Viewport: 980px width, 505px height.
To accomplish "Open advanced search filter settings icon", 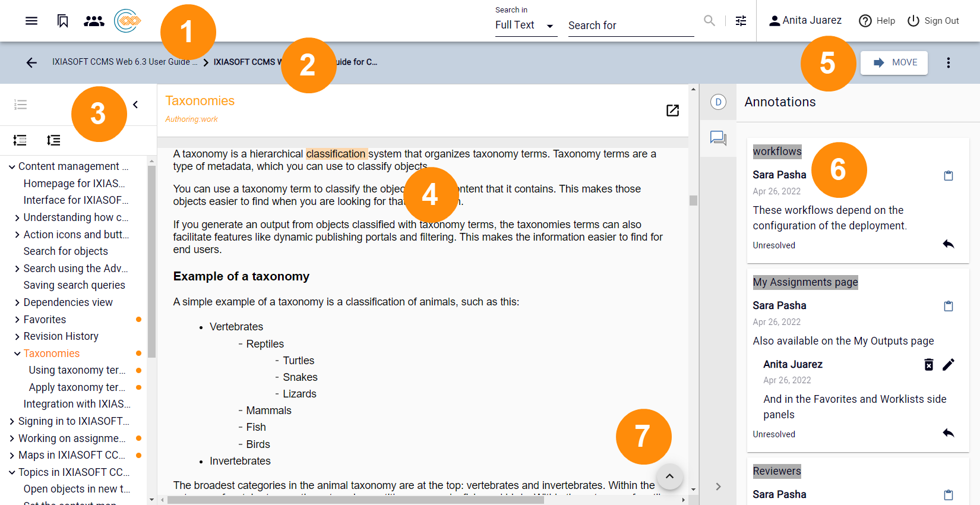I will (741, 21).
